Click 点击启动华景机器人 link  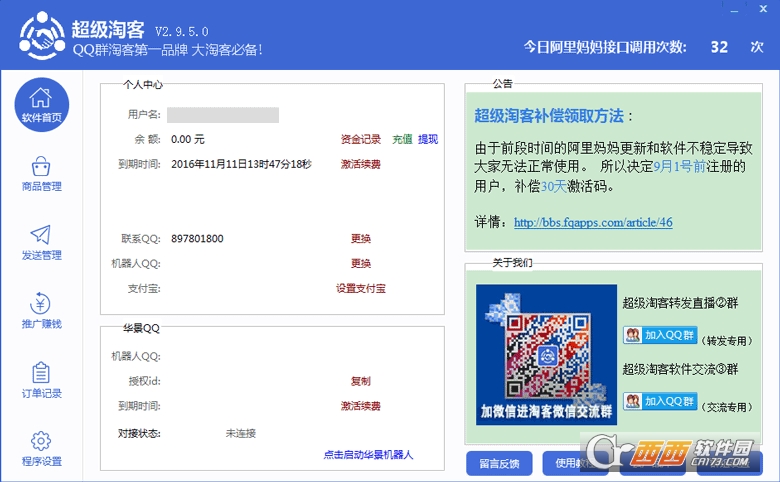click(368, 455)
